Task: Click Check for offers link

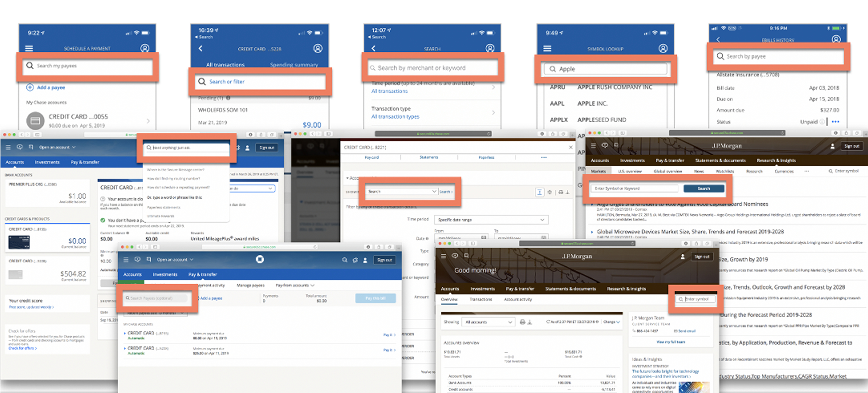Action: click(x=23, y=349)
